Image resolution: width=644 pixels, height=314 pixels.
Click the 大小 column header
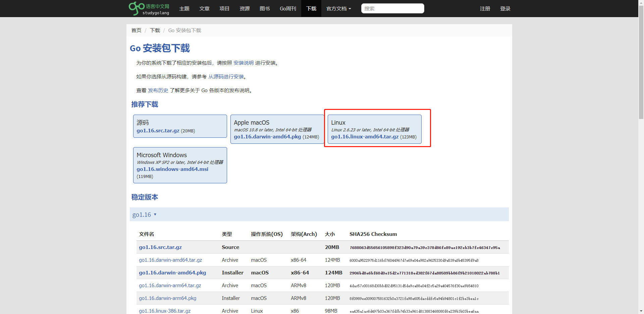point(330,234)
